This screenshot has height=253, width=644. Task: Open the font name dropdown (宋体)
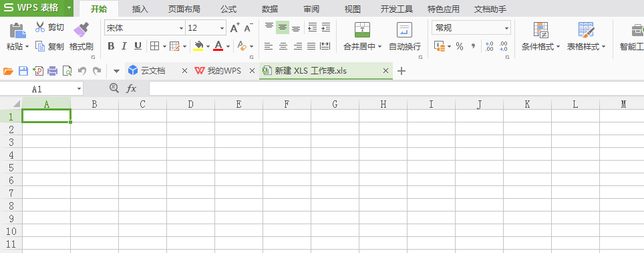181,28
